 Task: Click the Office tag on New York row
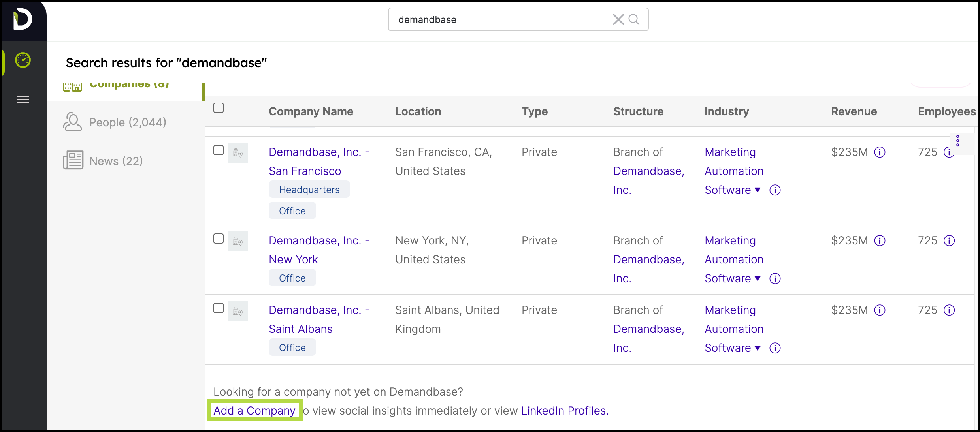pos(292,278)
